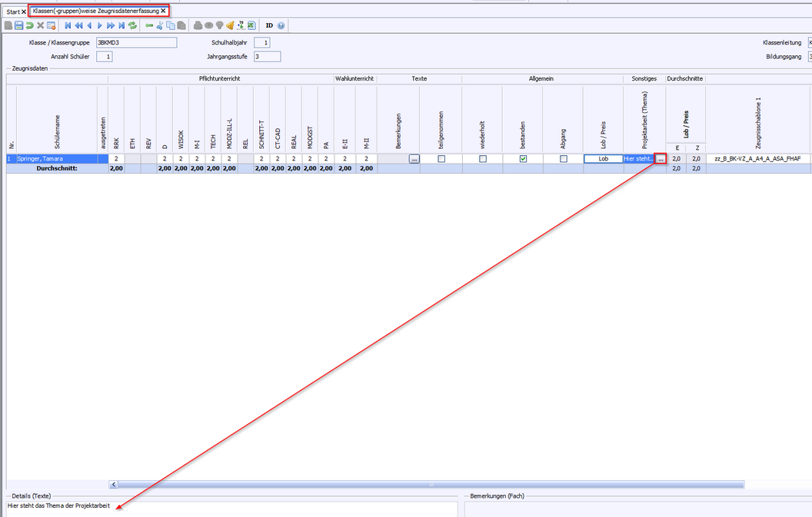
Task: Click the green undo arrow icon
Action: (x=30, y=25)
